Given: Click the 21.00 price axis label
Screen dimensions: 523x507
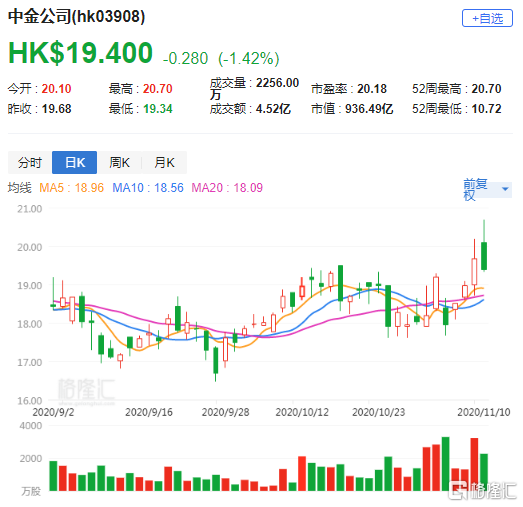Looking at the screenshot, I should pyautogui.click(x=30, y=209).
